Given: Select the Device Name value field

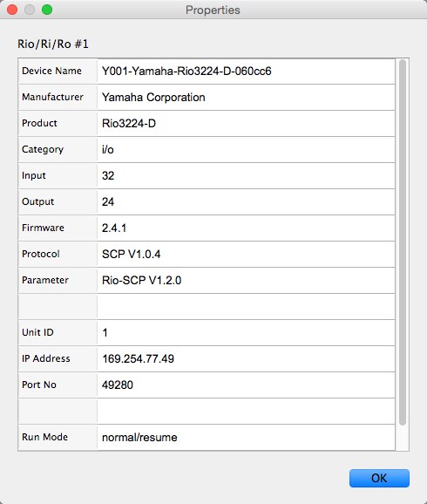Looking at the screenshot, I should [x=246, y=71].
